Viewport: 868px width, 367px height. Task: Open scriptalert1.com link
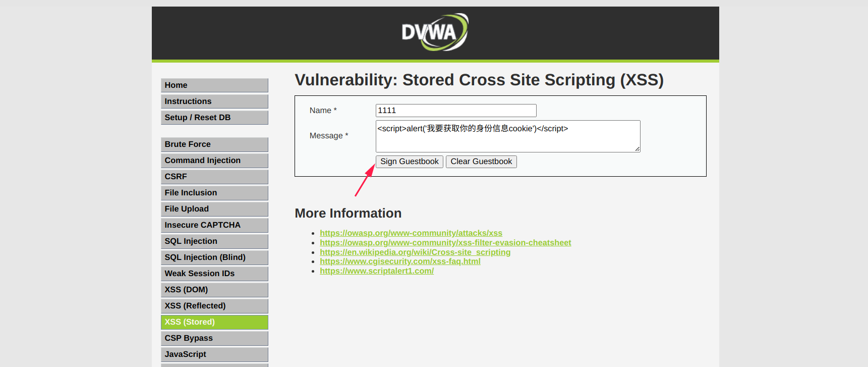tap(377, 271)
